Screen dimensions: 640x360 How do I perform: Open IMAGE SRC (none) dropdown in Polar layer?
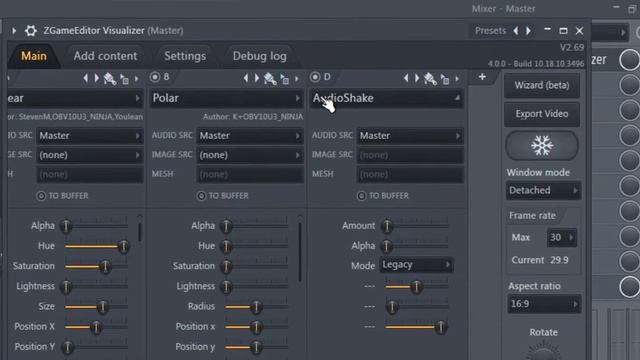point(250,155)
